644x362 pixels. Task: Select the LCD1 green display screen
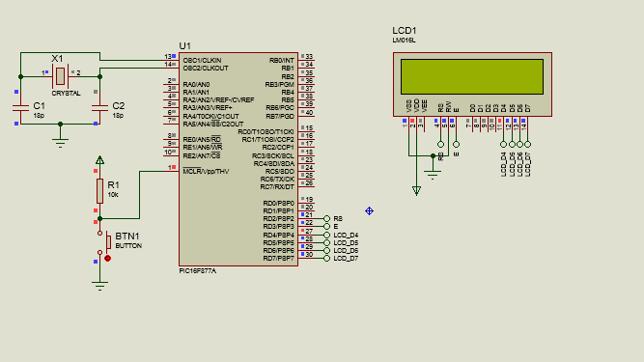point(472,77)
